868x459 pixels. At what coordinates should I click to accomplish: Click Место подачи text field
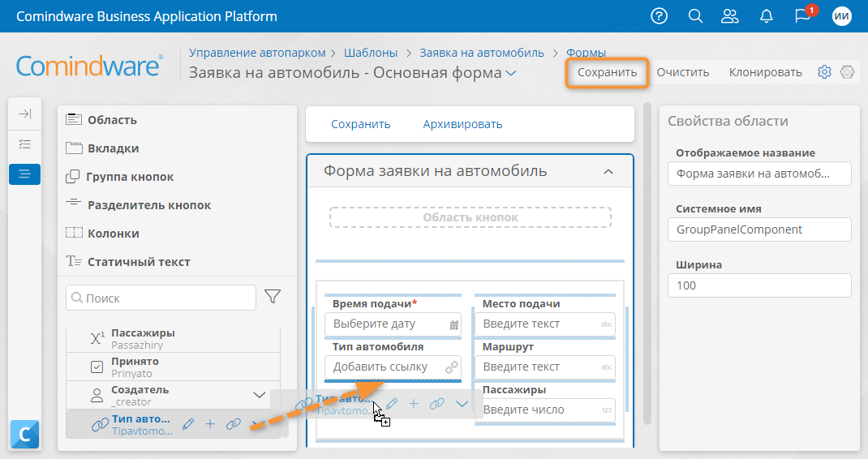point(545,324)
